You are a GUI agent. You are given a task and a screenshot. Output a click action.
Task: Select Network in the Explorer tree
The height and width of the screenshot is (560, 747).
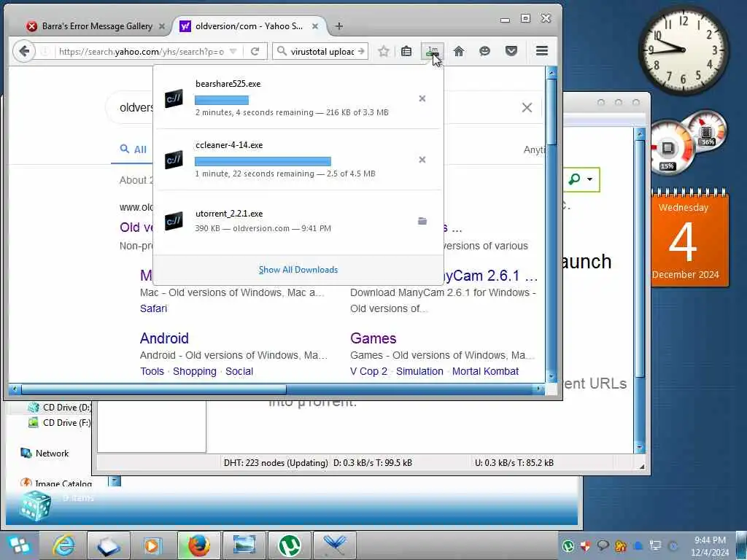click(45, 454)
